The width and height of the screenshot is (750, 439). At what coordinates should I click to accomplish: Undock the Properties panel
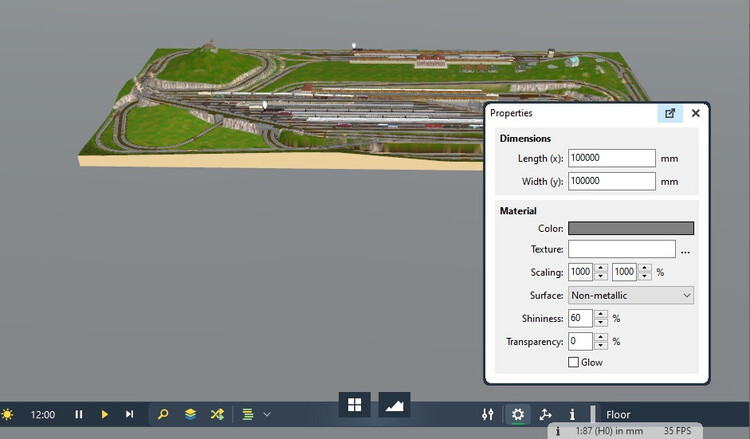[x=669, y=114]
